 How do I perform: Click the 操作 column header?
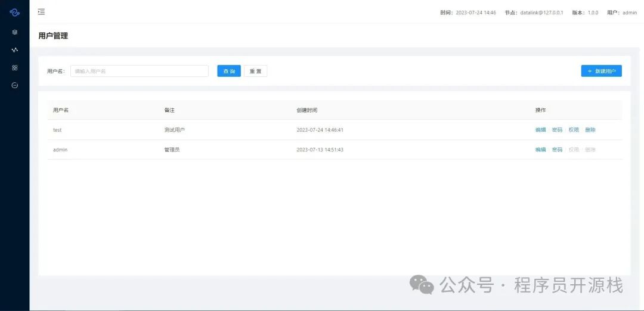540,110
